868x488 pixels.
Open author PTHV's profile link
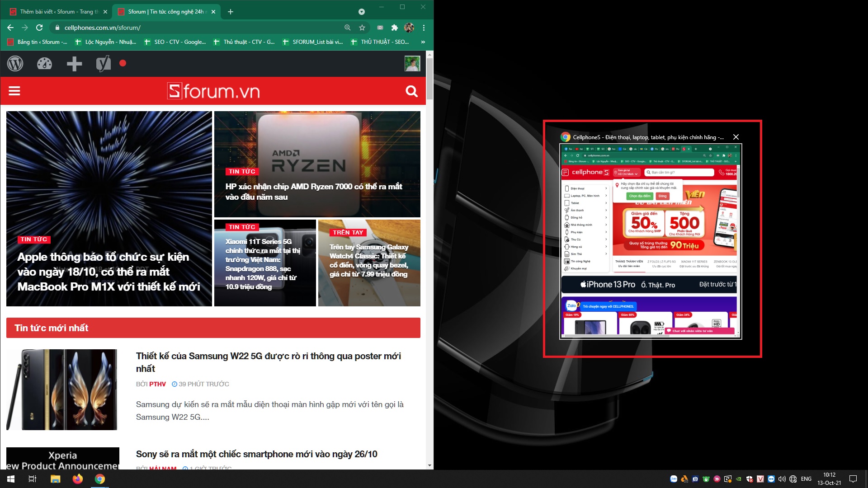pos(157,384)
